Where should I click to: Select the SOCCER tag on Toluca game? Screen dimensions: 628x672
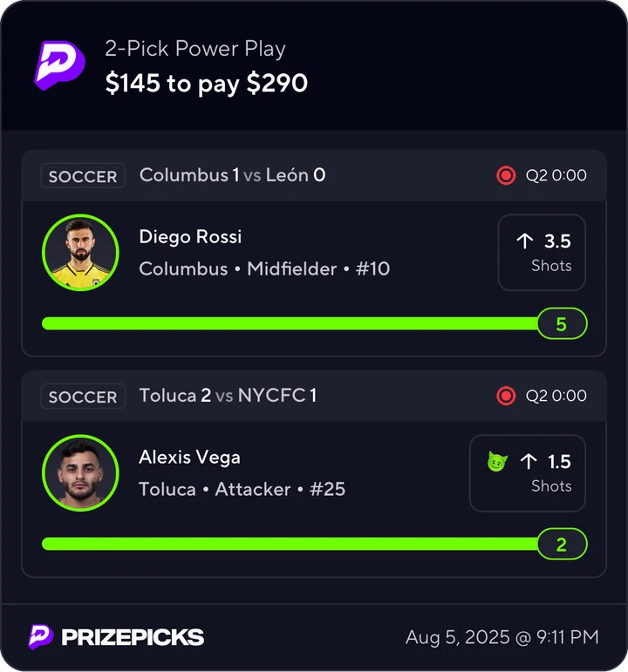[83, 396]
